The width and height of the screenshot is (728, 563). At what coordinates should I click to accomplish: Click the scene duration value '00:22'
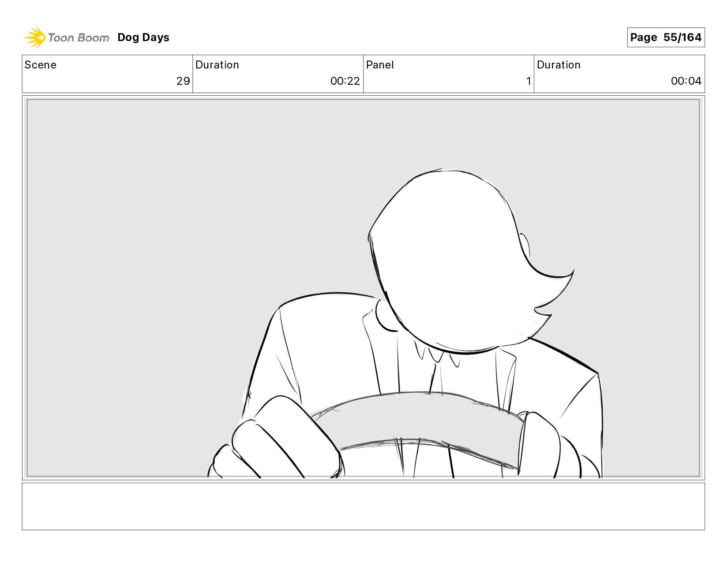(345, 81)
